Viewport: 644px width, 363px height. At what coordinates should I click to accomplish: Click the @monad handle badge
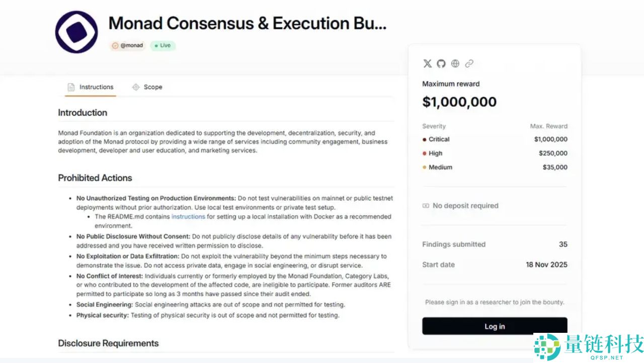[127, 45]
